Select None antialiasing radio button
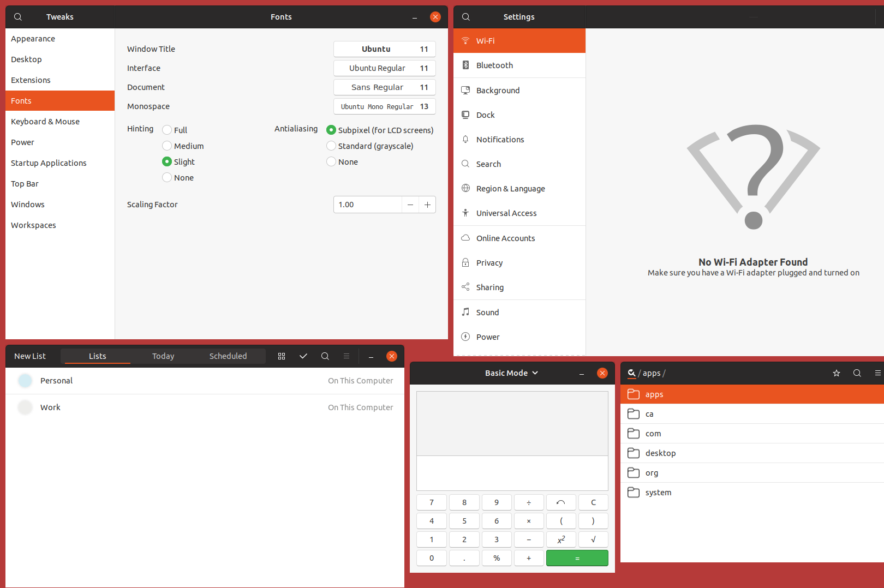This screenshot has width=884, height=588. coord(331,161)
